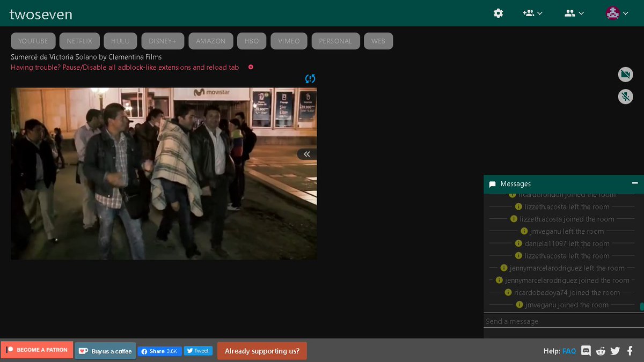This screenshot has height=362, width=644.
Task: Open the PERSONAL tab
Action: click(335, 41)
